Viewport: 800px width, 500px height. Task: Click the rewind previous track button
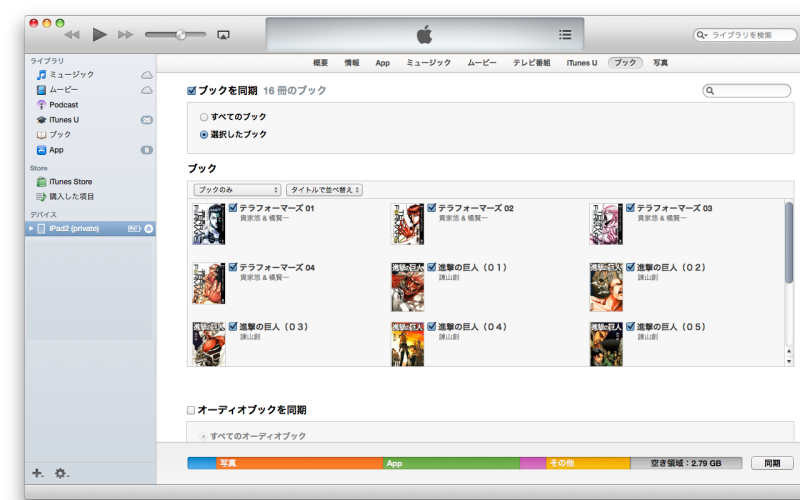[x=72, y=35]
